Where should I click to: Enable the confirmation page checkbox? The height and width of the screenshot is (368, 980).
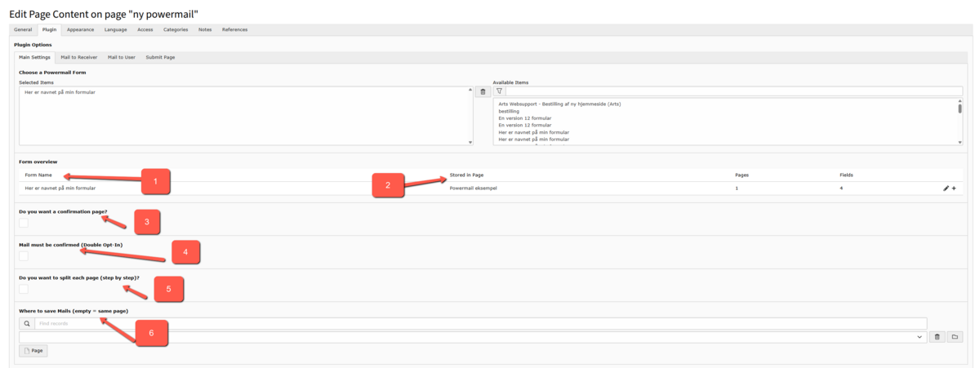coord(24,223)
